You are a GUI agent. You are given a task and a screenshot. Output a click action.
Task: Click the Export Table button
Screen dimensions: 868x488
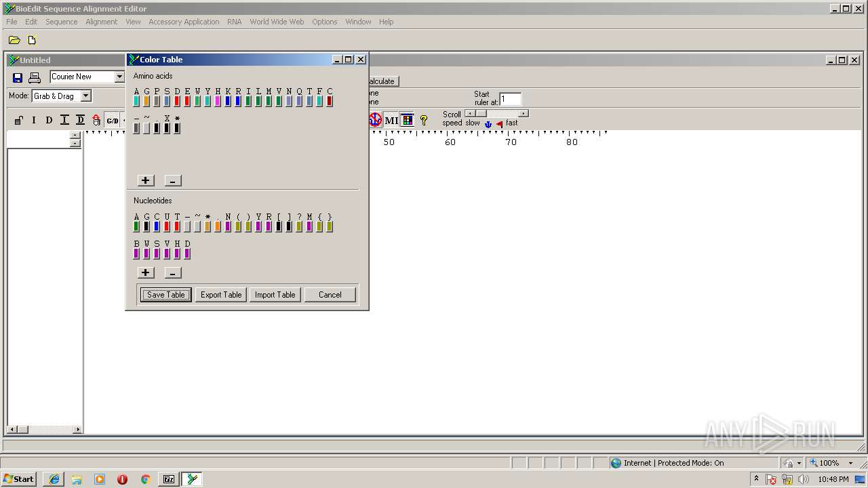(221, 294)
